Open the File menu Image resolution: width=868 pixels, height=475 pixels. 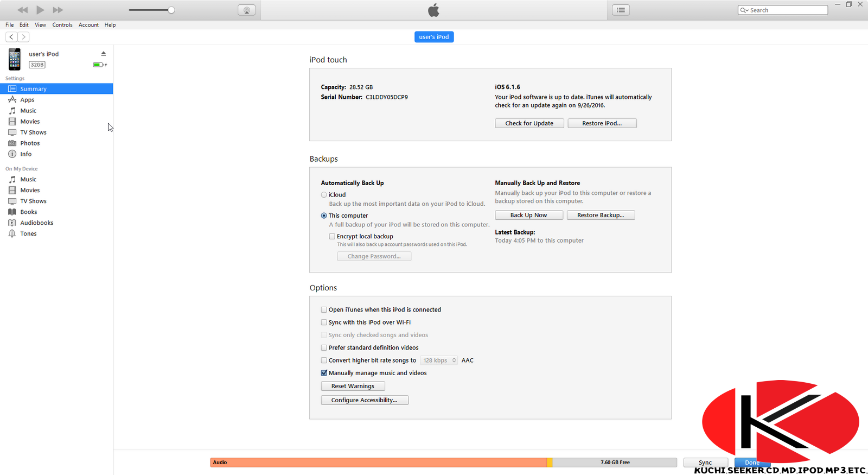coord(10,25)
